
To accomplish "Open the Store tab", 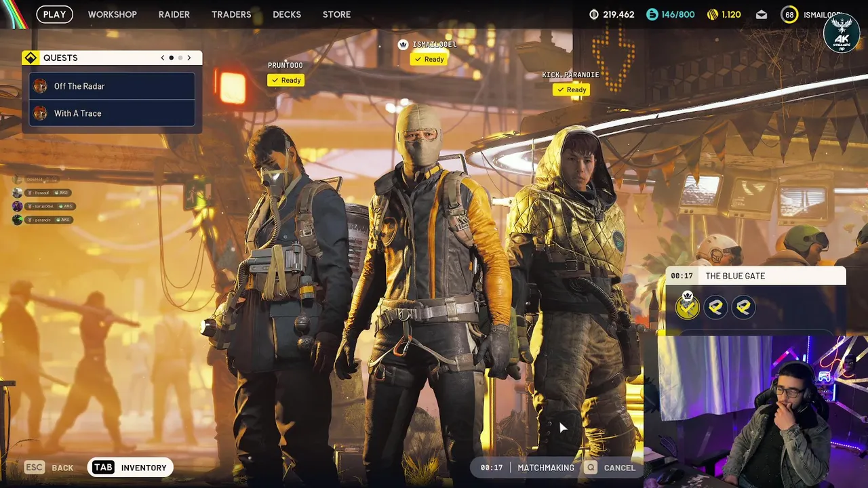I will (337, 14).
